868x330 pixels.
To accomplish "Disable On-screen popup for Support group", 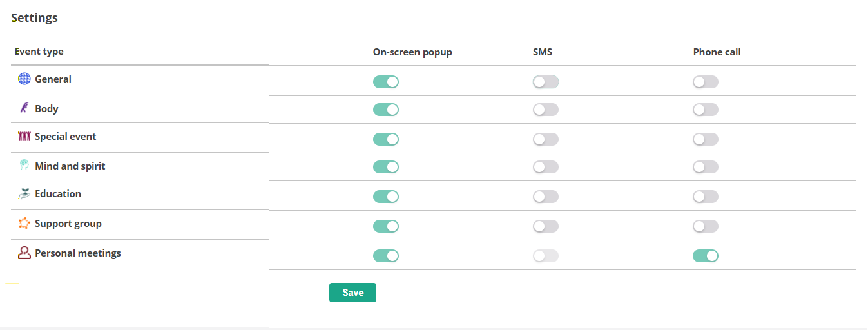I will (x=386, y=226).
